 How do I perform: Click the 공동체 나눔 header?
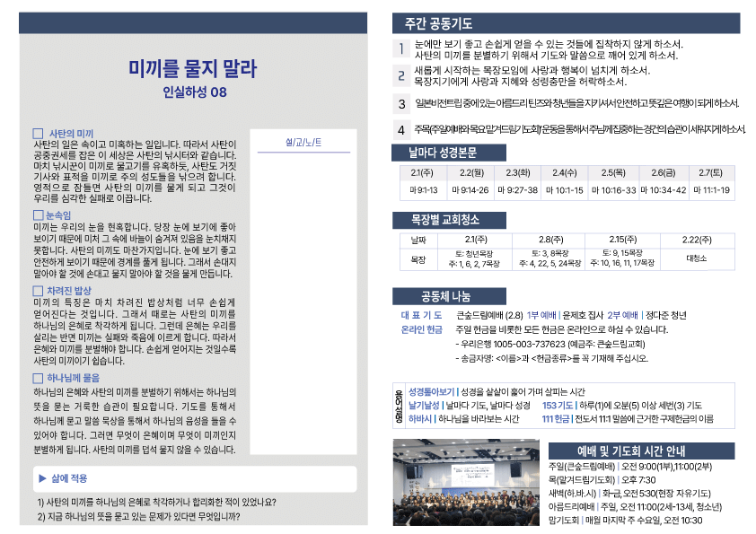(x=438, y=297)
